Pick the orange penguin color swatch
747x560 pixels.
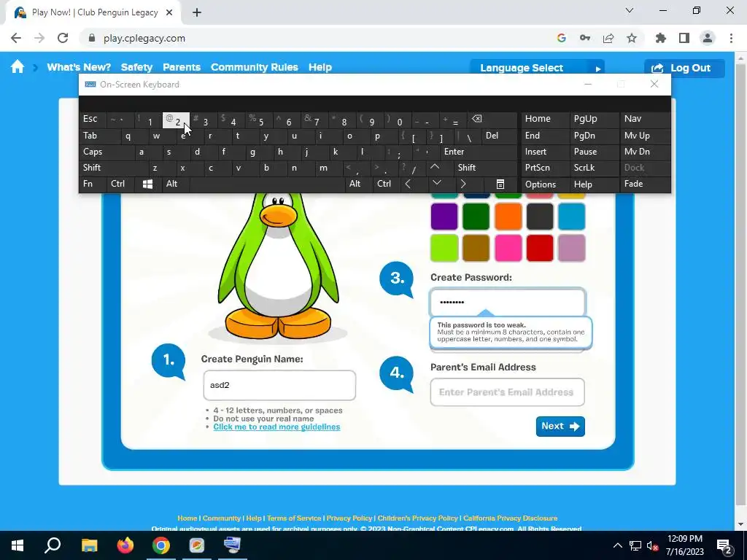[508, 216]
